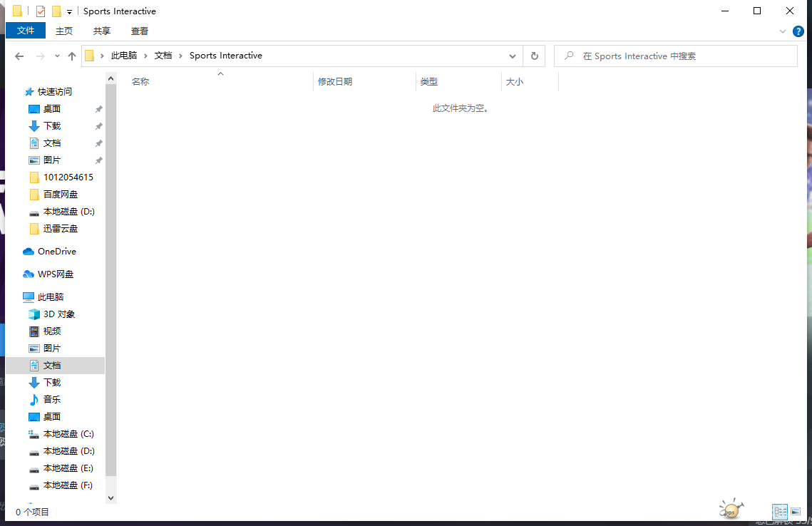Click the Back navigation arrow
812x526 pixels.
(x=19, y=56)
